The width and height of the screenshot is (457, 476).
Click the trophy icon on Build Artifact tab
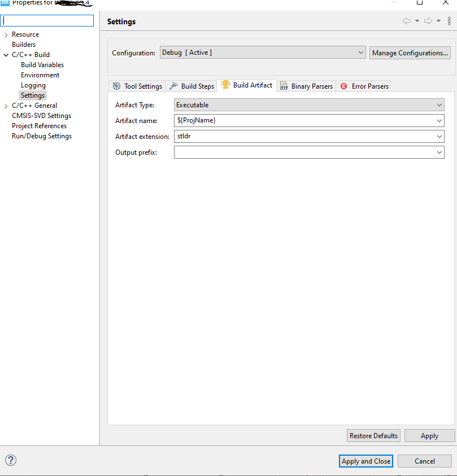point(225,85)
